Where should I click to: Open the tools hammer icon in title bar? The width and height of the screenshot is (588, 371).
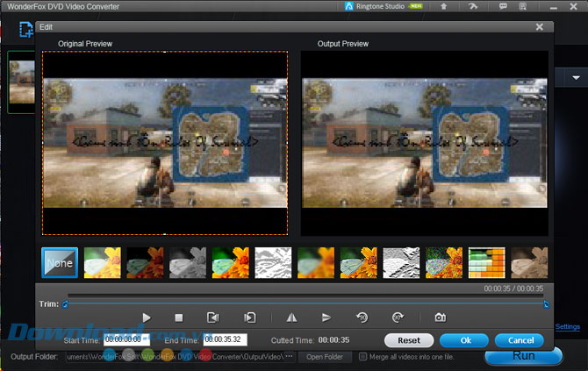tap(473, 6)
